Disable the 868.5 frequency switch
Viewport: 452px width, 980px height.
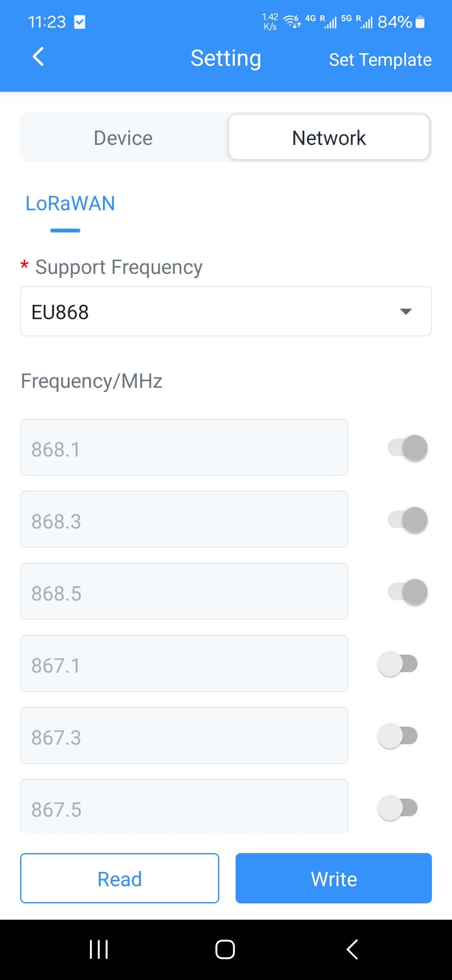408,592
